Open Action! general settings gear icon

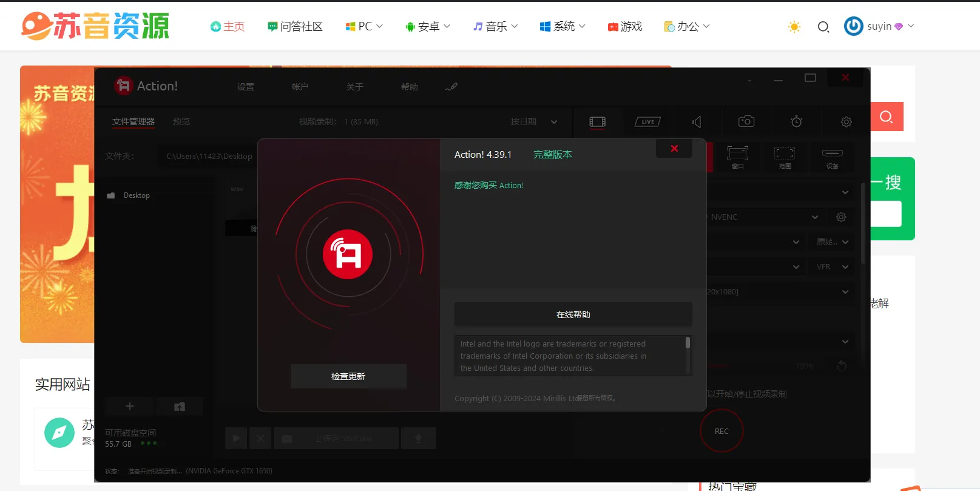[x=847, y=122]
